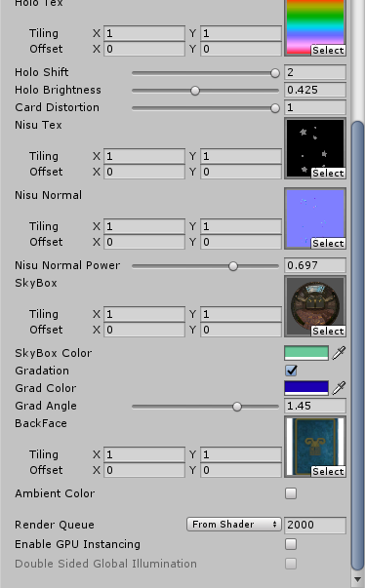Adjust the Holo Brightness slider handle
365x588 pixels.
click(195, 91)
